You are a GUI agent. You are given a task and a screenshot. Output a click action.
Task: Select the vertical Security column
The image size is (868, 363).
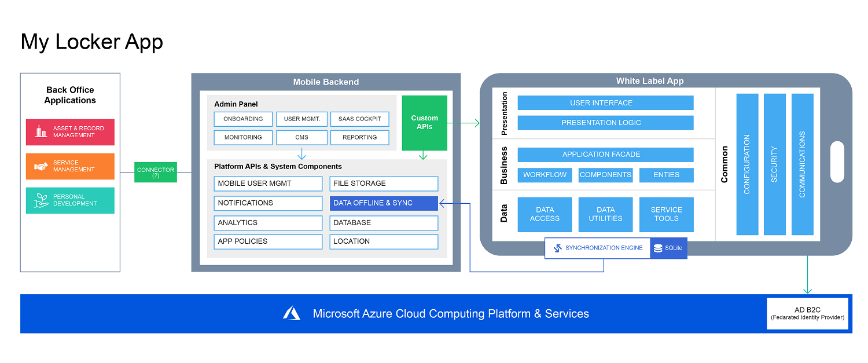coord(775,164)
